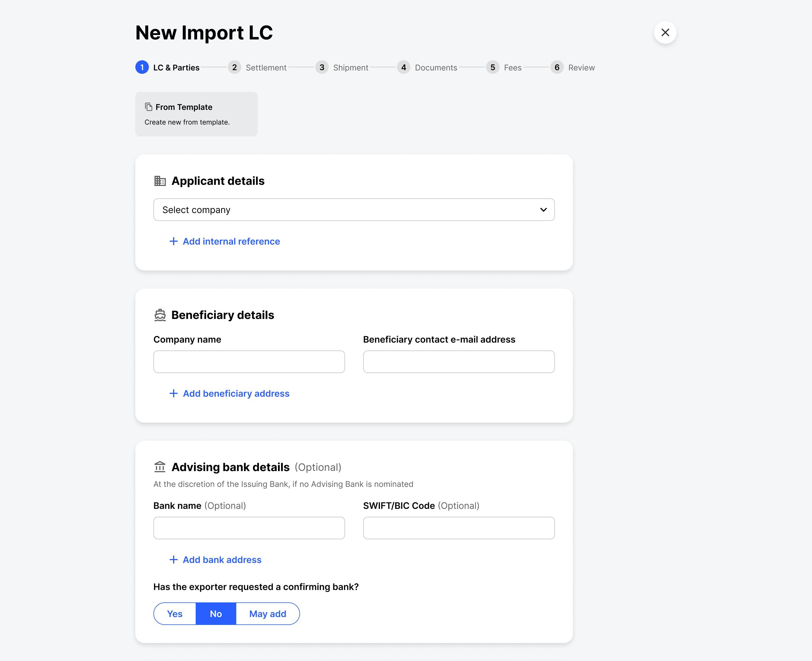The height and width of the screenshot is (661, 812).
Task: Focus the advising Bank name field
Action: pyautogui.click(x=249, y=528)
